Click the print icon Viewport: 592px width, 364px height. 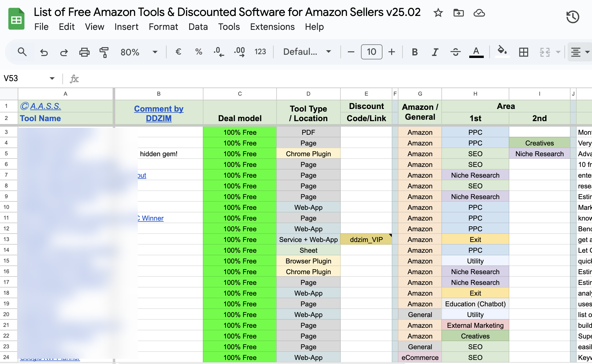84,52
